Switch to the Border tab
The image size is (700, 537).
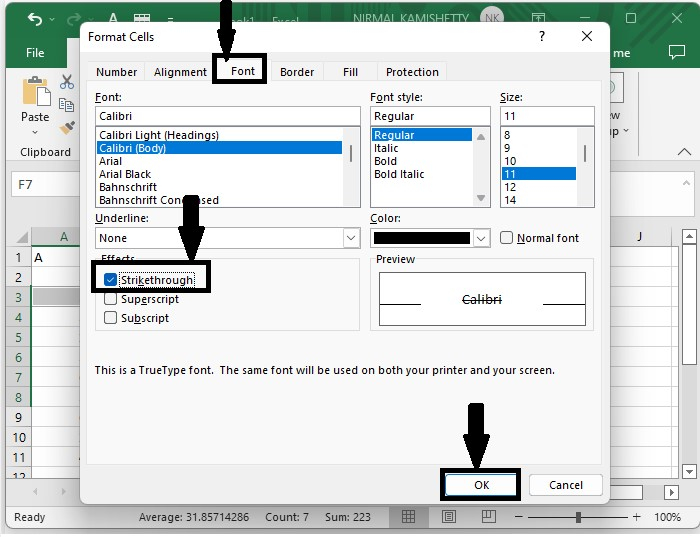(x=297, y=72)
